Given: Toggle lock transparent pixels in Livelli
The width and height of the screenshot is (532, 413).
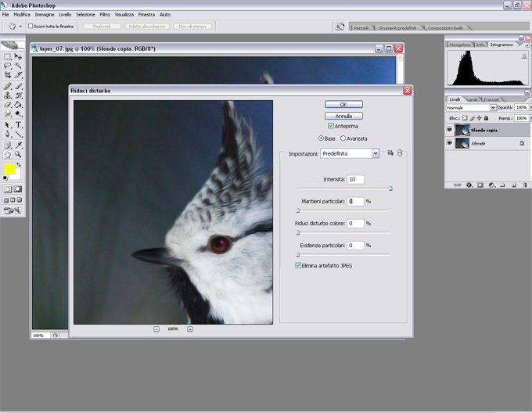Looking at the screenshot, I should (x=465, y=118).
